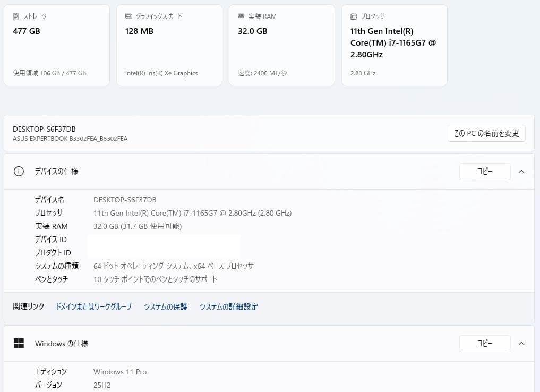This screenshot has width=540, height=392.
Task: Click the info icon beside デバイスの仕様
Action: (19, 171)
